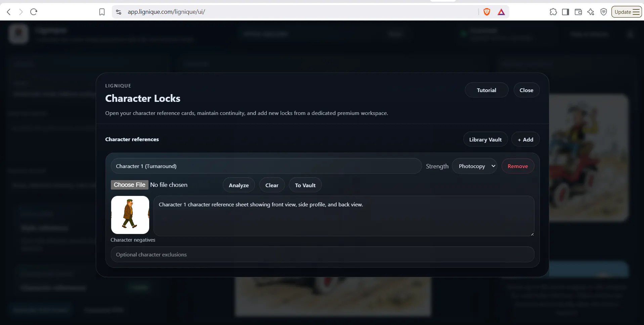Go back using the browser back arrow
The image size is (644, 325).
coord(9,12)
